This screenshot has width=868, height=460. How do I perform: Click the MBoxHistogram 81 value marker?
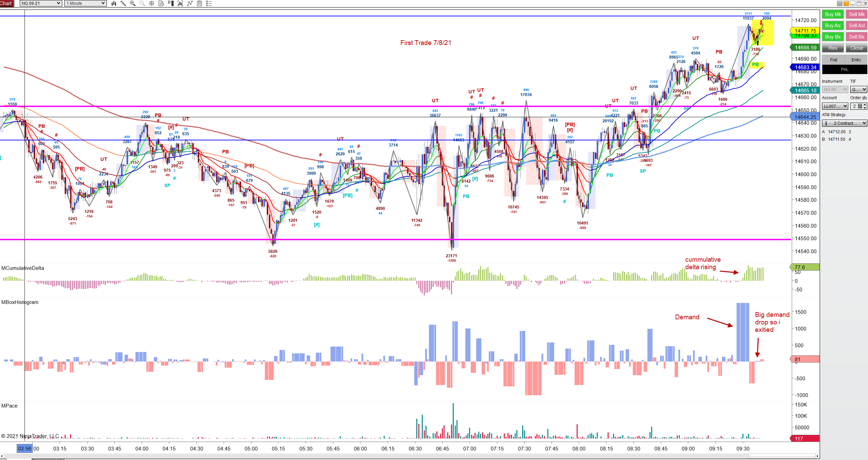(x=804, y=359)
